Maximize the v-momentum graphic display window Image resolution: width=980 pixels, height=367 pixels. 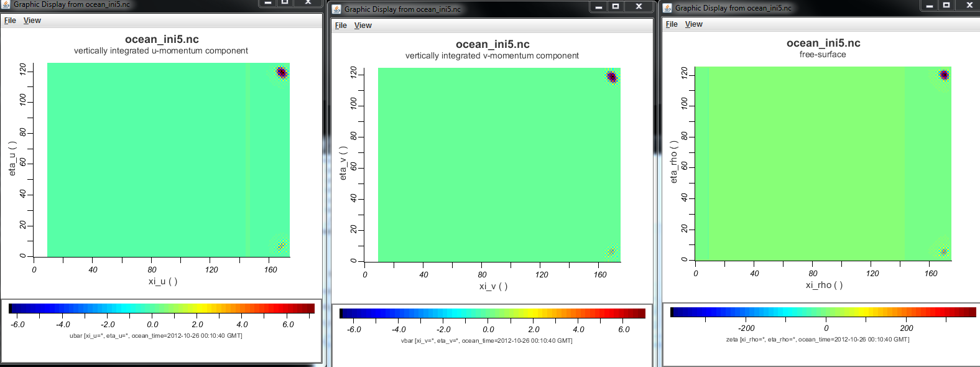tap(616, 6)
